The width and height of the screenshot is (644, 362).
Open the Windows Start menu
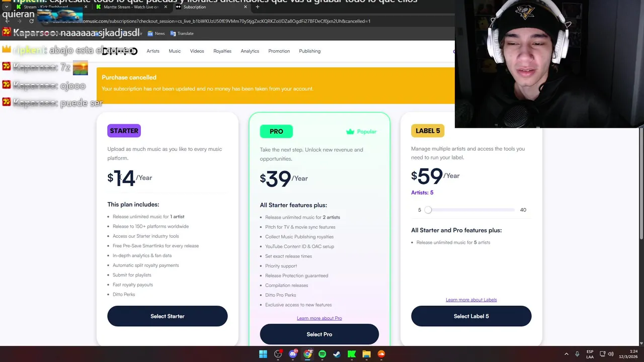point(263,354)
